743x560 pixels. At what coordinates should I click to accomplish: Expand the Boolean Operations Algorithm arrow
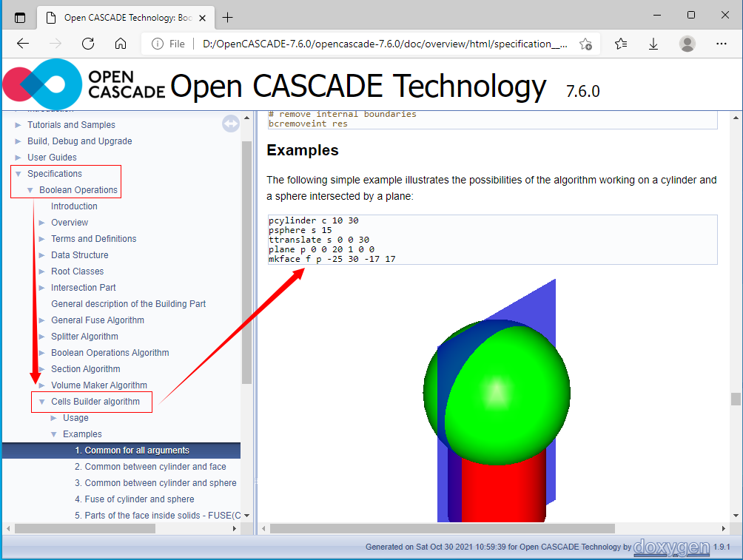tap(41, 353)
